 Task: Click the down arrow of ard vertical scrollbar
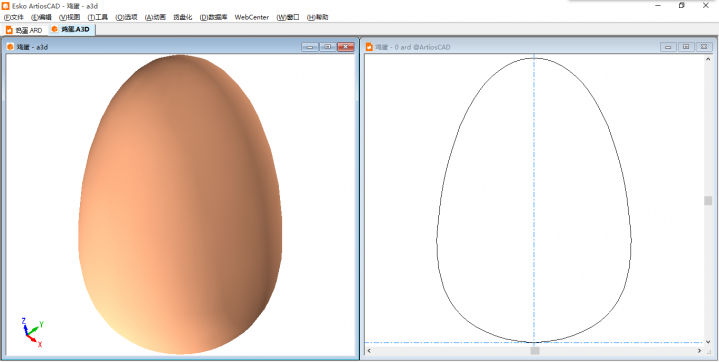(708, 342)
